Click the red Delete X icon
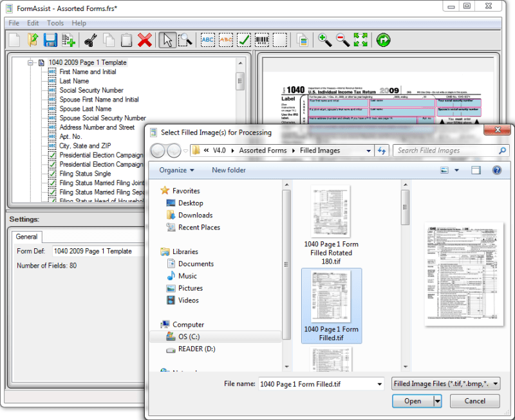Image resolution: width=515 pixels, height=420 pixels. (146, 40)
